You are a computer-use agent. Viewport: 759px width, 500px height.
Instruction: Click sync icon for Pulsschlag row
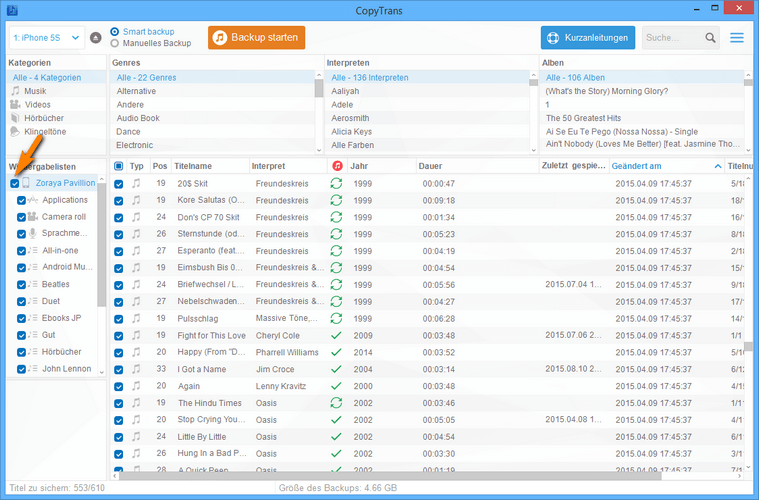tap(336, 318)
